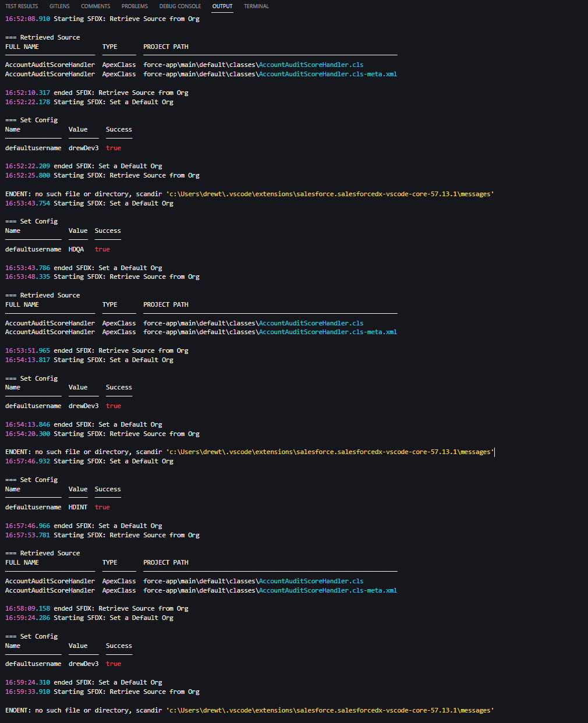Switch to the TERMINAL tab
The image size is (588, 723).
click(256, 6)
